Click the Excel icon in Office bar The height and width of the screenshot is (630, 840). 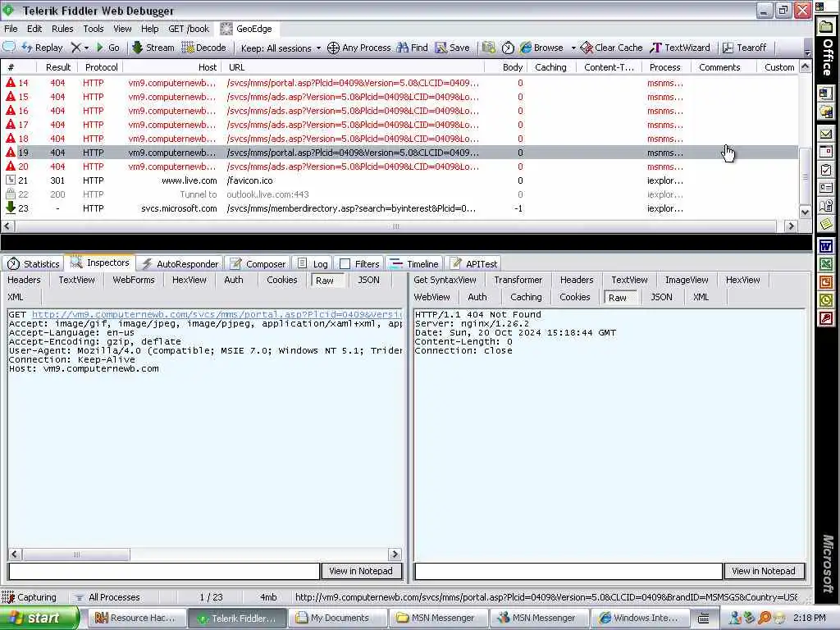pos(826,265)
